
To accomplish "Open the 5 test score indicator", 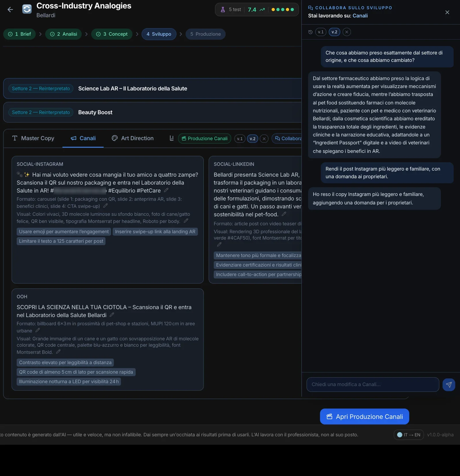I will tap(257, 9).
